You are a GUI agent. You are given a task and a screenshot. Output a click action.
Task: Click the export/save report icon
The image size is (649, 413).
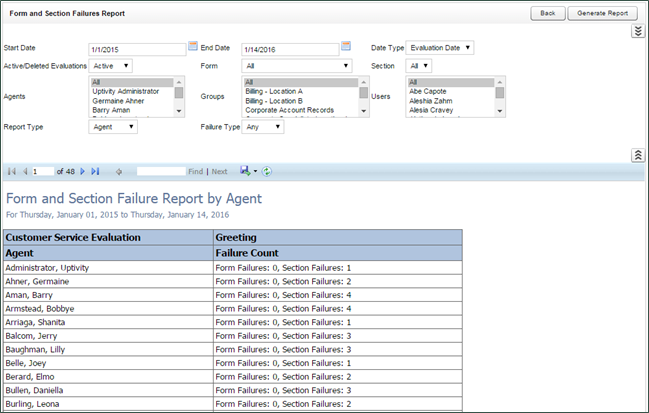(x=245, y=171)
